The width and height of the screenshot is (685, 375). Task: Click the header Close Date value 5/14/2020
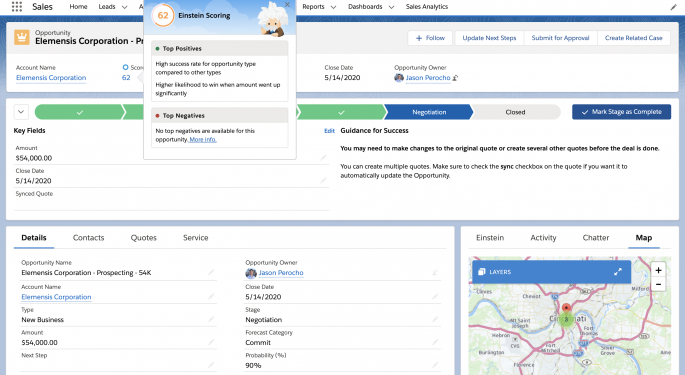342,78
